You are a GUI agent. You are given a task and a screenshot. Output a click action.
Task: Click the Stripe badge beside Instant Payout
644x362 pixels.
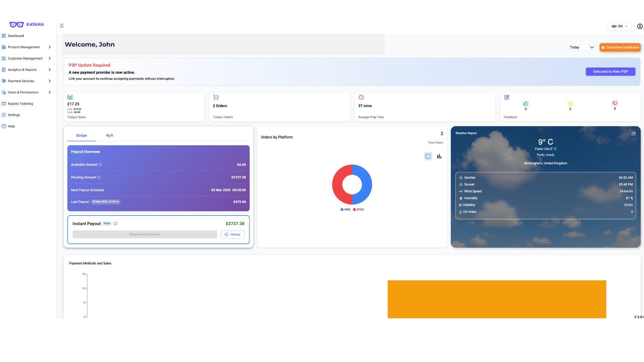(107, 224)
